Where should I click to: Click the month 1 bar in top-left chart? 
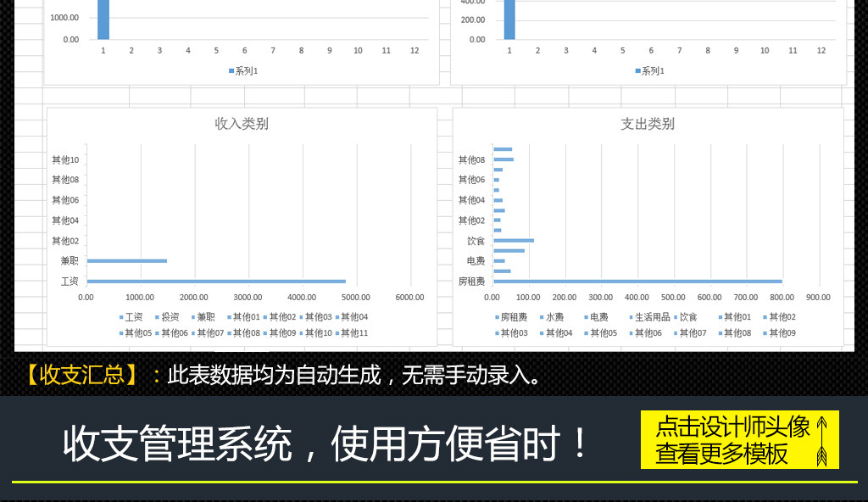pos(103,20)
